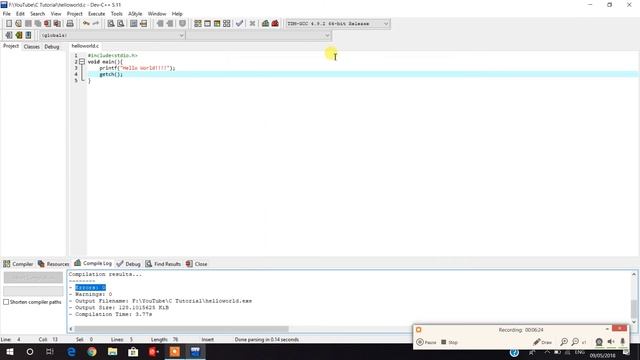Click the compile log horizontal scrollbar thumb
The image size is (640, 360).
coord(182,329)
